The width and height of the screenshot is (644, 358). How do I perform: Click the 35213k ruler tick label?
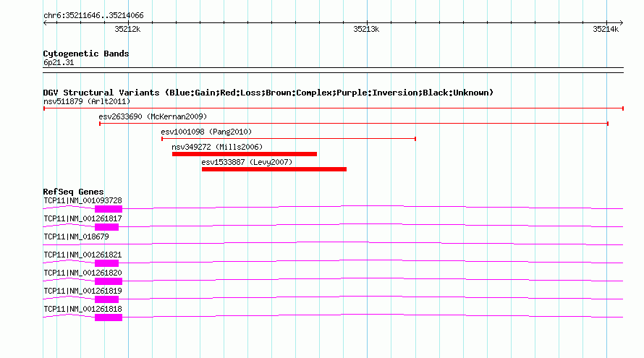coord(366,29)
